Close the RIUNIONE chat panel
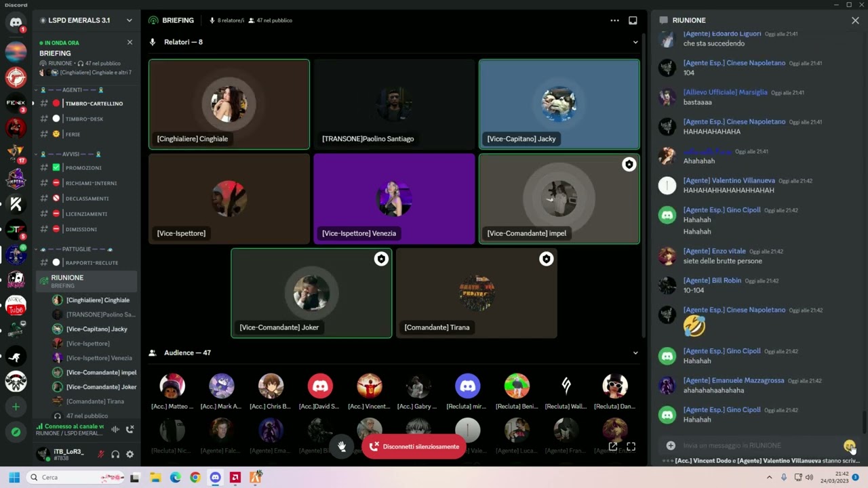The height and width of the screenshot is (488, 868). tap(855, 20)
